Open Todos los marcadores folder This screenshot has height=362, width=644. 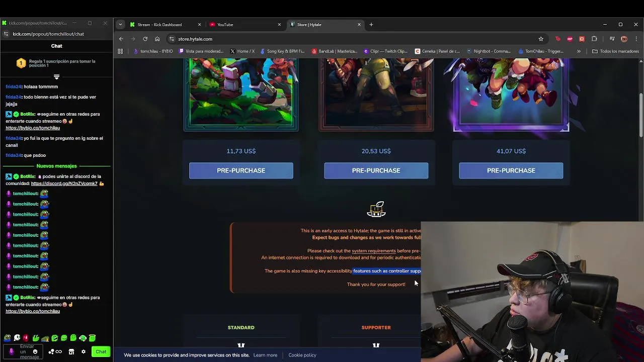pos(615,51)
